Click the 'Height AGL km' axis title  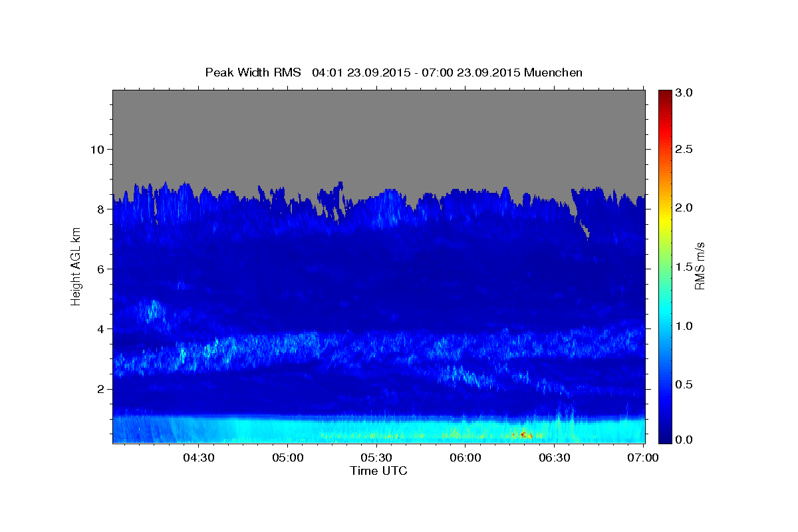pos(76,267)
